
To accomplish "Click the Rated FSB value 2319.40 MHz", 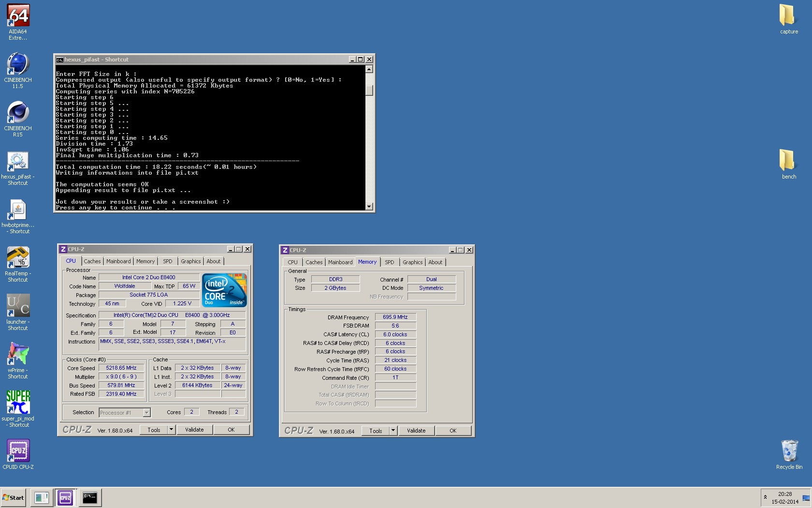I will (121, 394).
